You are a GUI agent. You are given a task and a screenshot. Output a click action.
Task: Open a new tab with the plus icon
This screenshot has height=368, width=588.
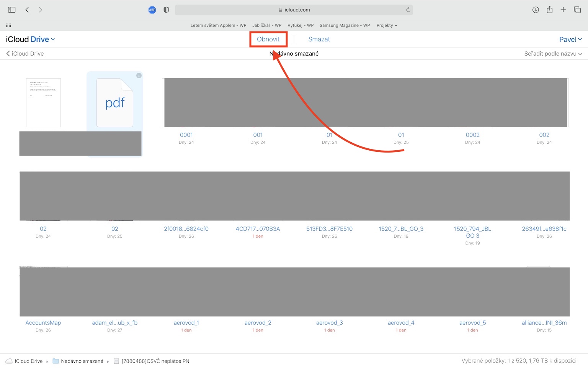563,10
